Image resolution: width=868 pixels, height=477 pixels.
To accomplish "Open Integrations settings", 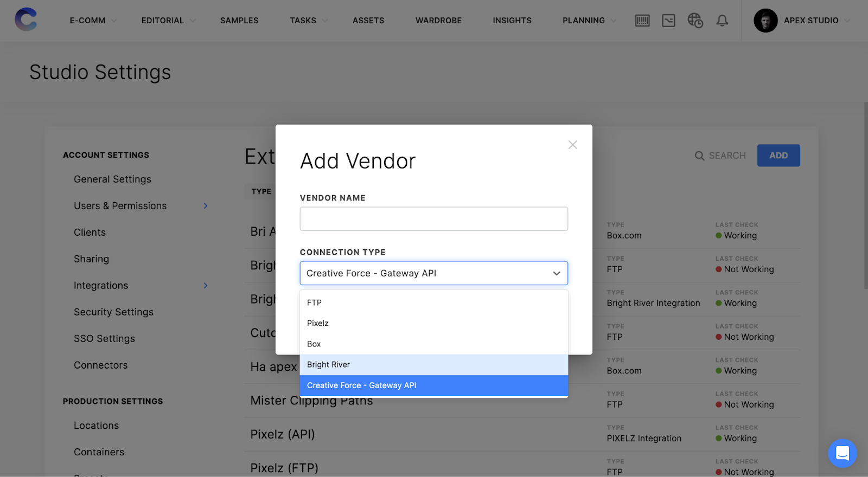I will (101, 286).
